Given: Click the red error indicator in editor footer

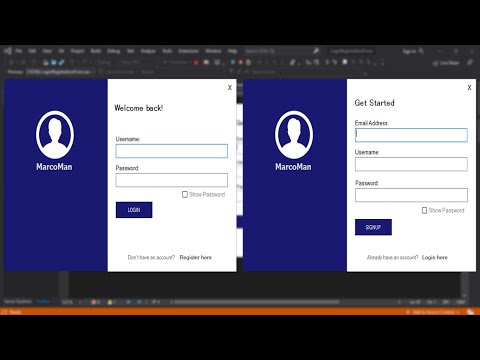Looking at the screenshot, I should point(96,302).
